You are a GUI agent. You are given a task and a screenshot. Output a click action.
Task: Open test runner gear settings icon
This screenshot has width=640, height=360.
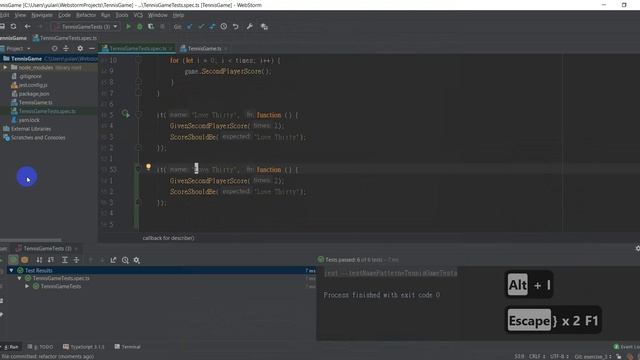(x=136, y=260)
